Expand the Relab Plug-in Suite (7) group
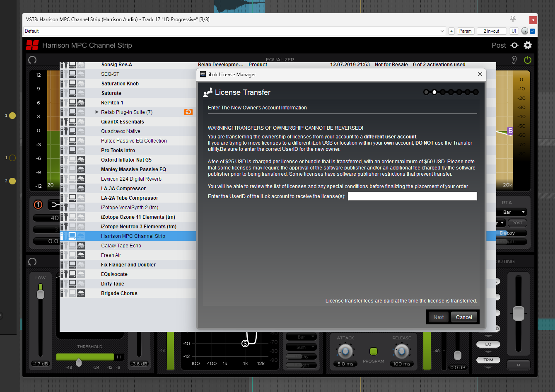Screen dimensions: 555x392 pyautogui.click(x=97, y=112)
